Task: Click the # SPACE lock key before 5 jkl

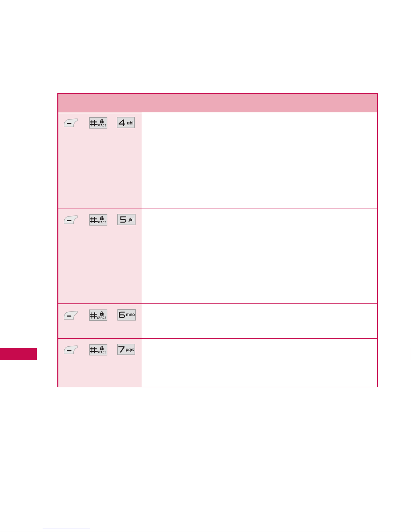Action: [x=98, y=220]
